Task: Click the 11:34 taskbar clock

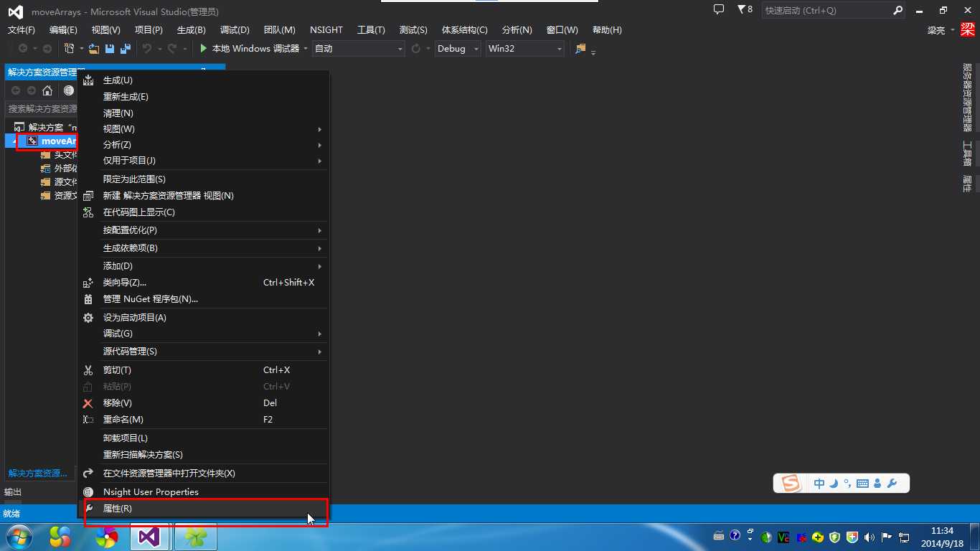Action: click(x=942, y=531)
